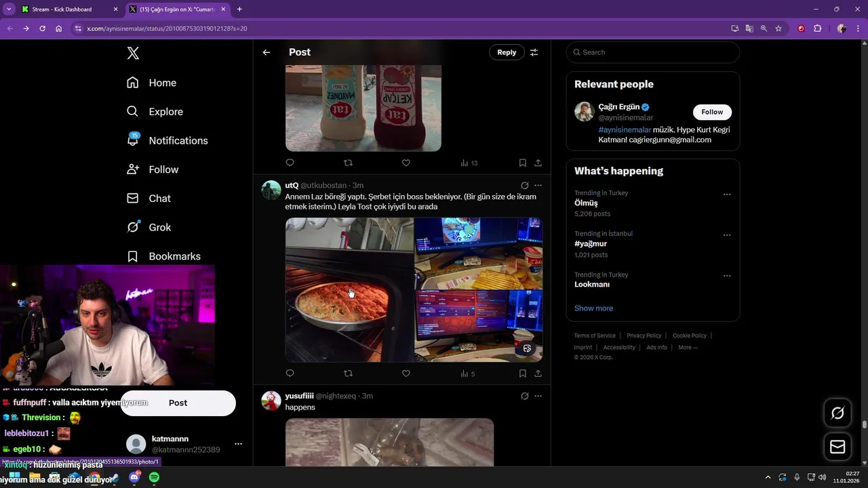Viewport: 868px width, 488px height.
Task: Open Explore in the sidebar
Action: pos(155,112)
